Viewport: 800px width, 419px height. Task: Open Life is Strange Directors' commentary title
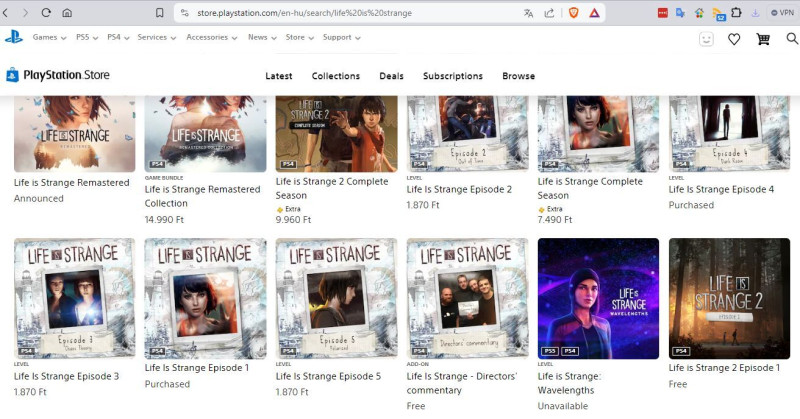pyautogui.click(x=462, y=383)
